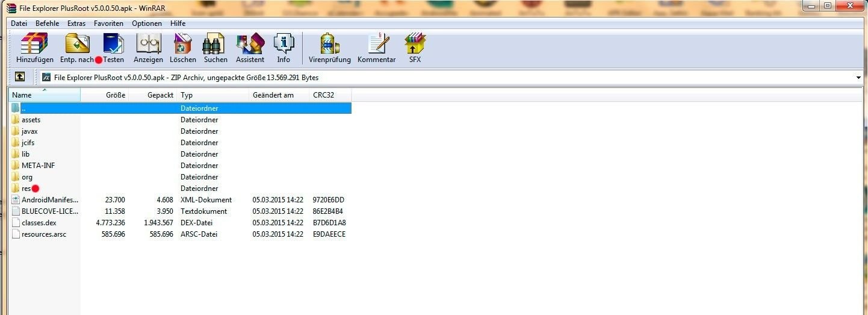This screenshot has height=315, width=868.
Task: Open the Befehle menu
Action: [x=48, y=23]
